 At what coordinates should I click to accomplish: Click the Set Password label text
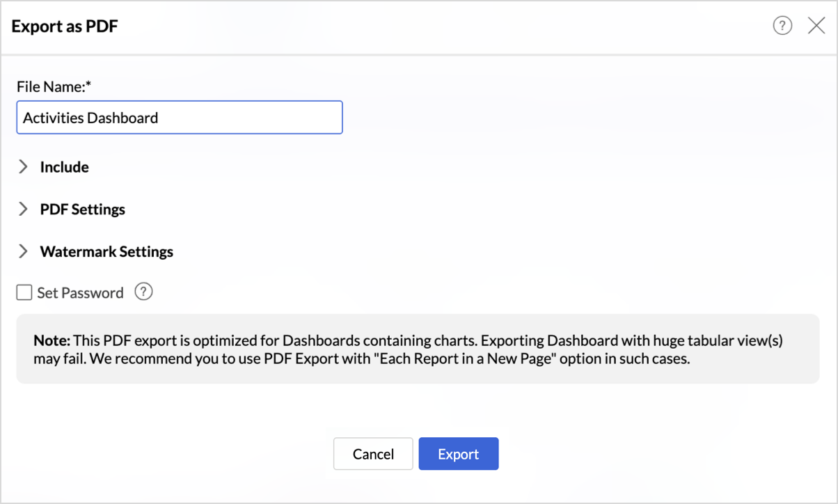coord(80,293)
